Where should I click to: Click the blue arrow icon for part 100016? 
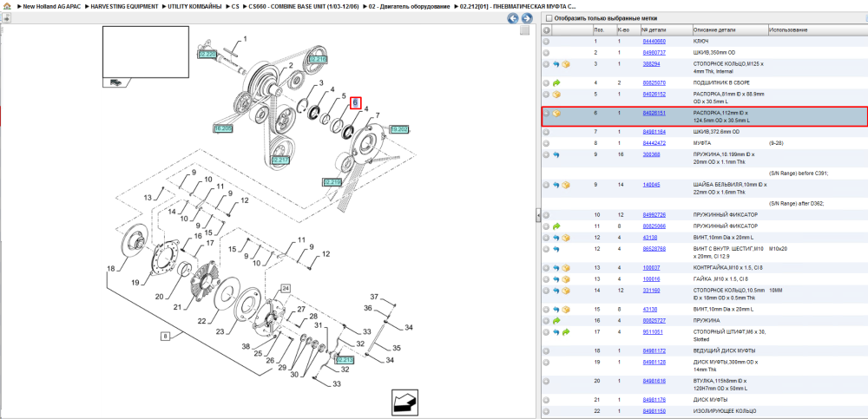coord(556,279)
